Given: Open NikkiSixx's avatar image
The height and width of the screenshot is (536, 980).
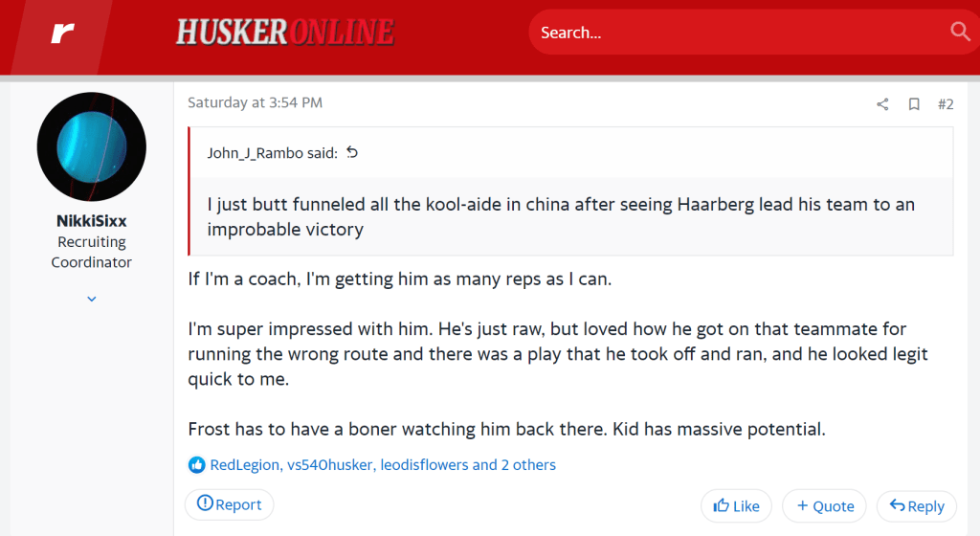Looking at the screenshot, I should point(91,146).
